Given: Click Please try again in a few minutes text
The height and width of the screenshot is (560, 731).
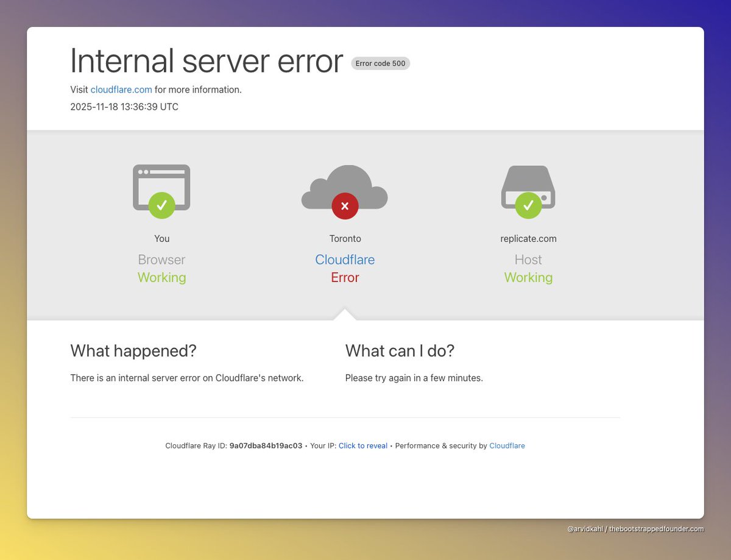Looking at the screenshot, I should click(x=414, y=378).
